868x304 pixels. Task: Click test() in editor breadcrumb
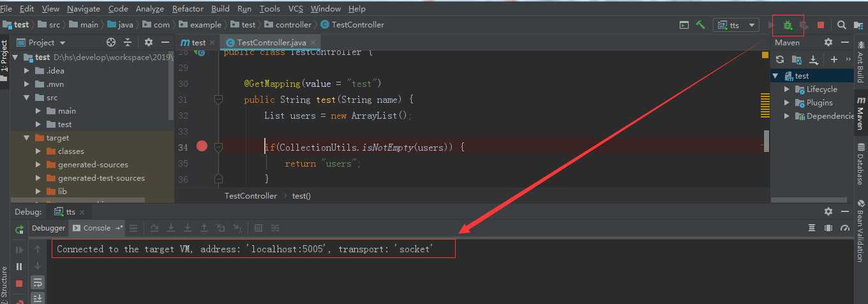(301, 196)
